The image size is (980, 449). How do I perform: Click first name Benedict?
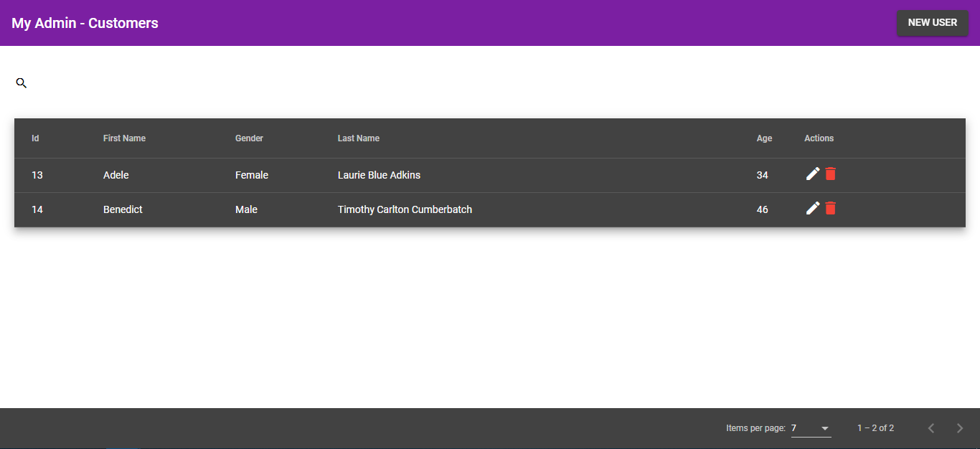click(123, 209)
